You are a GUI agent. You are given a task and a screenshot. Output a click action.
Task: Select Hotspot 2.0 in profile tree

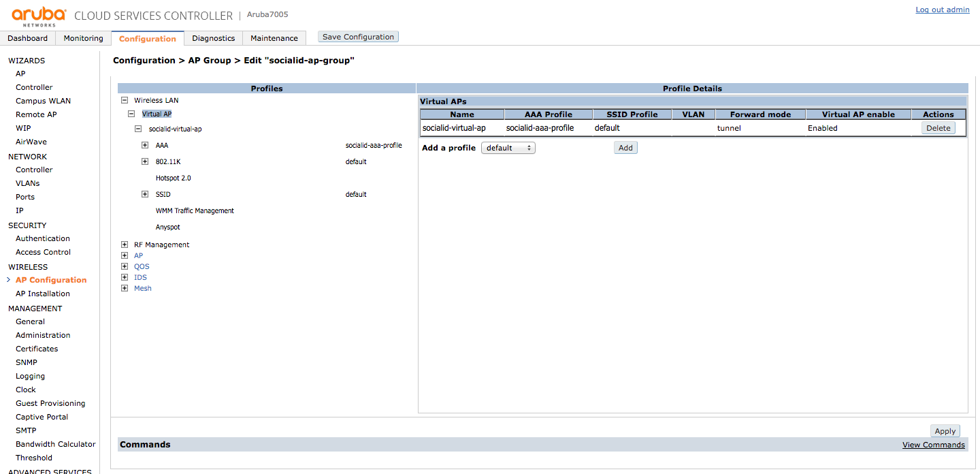click(173, 178)
